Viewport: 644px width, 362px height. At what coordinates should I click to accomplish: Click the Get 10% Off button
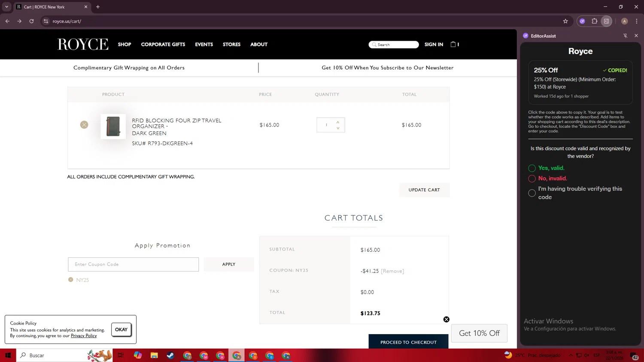(x=479, y=333)
